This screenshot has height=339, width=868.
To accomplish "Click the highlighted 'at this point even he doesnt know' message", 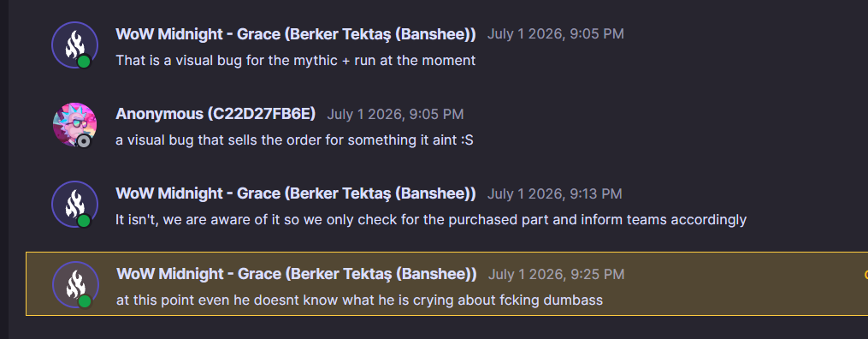I will 360,300.
